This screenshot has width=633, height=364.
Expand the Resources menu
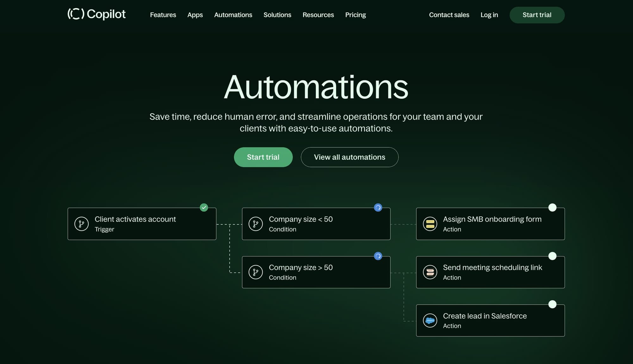click(x=318, y=15)
